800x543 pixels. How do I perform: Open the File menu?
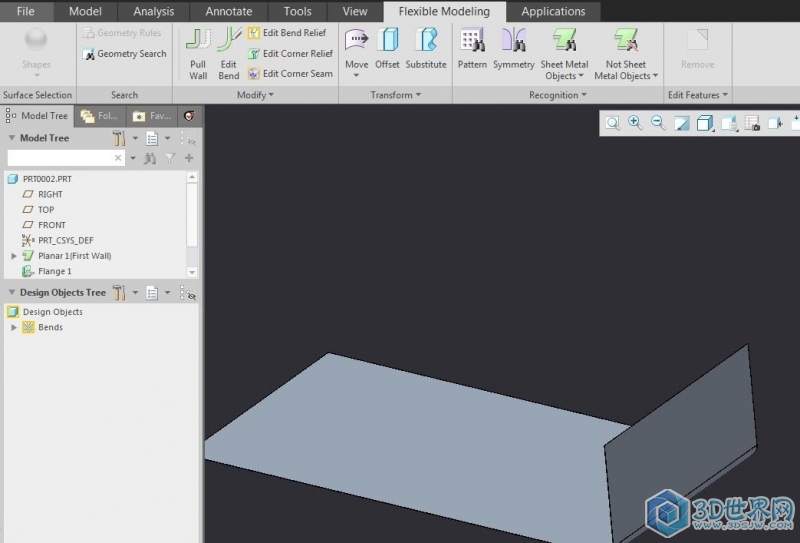(26, 11)
